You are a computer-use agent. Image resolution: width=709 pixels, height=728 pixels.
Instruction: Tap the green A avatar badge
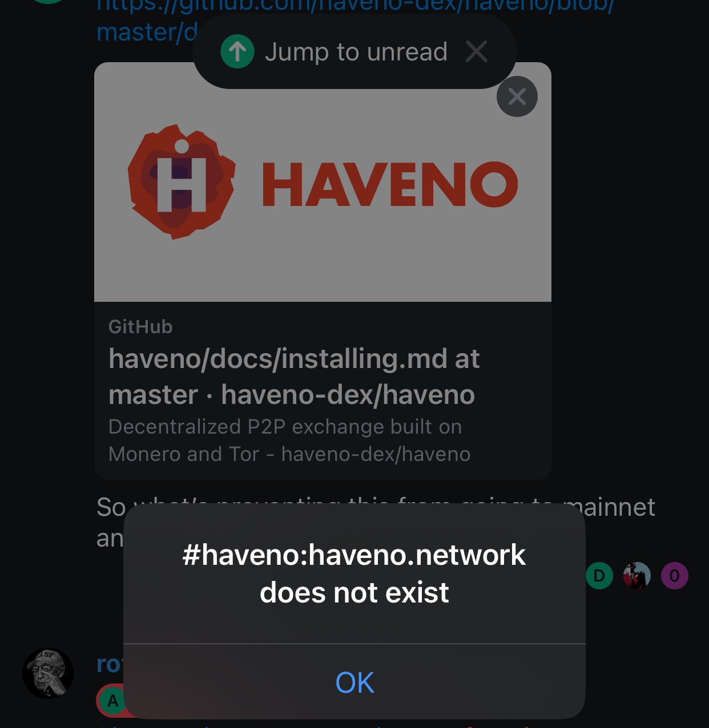(112, 701)
